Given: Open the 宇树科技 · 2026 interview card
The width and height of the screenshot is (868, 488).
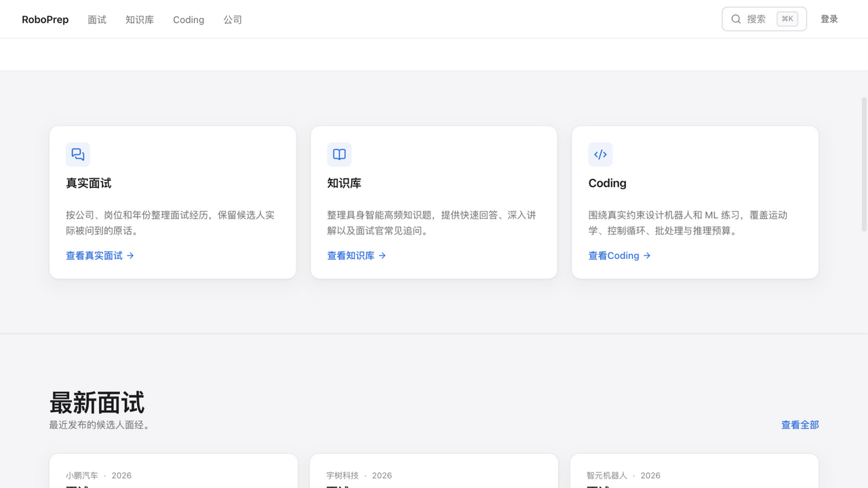Looking at the screenshot, I should pyautogui.click(x=434, y=471).
